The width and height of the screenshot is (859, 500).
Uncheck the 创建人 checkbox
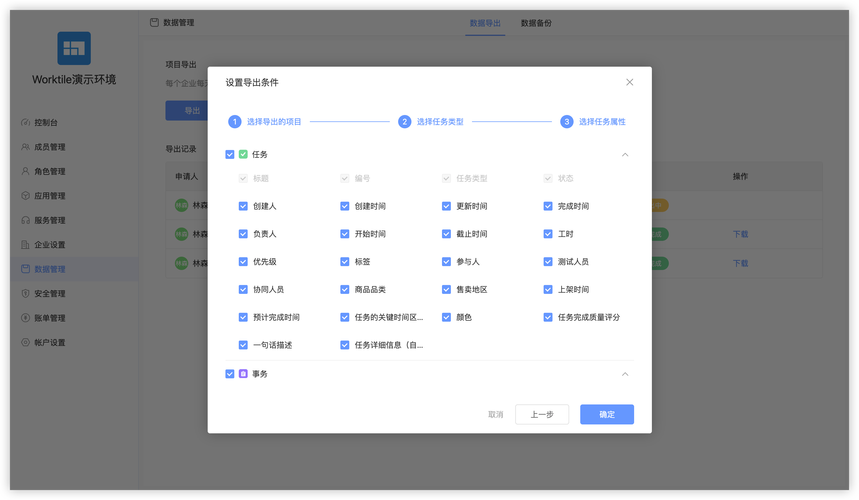[x=243, y=206]
